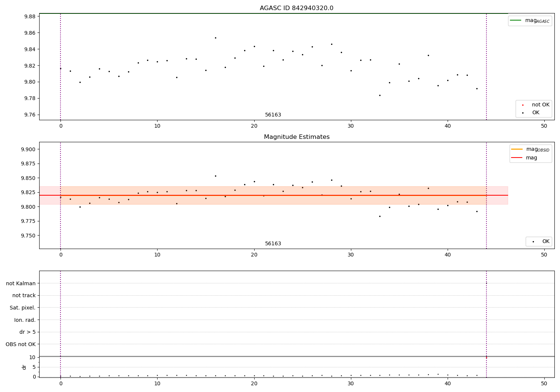The image size is (560, 392).
Task: Click the x-axis tick '10' under middle plot
Action: click(x=157, y=255)
